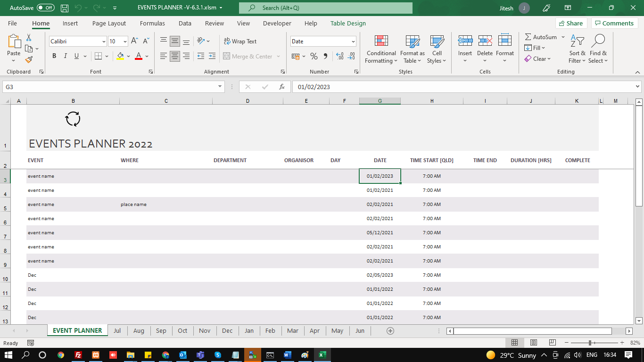Toggle the AutoSave switch

[45, 8]
